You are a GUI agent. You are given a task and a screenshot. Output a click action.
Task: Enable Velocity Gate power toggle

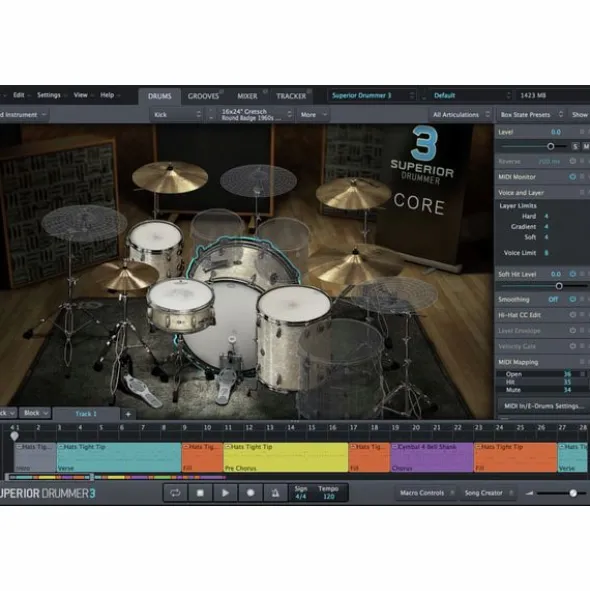coord(573,346)
